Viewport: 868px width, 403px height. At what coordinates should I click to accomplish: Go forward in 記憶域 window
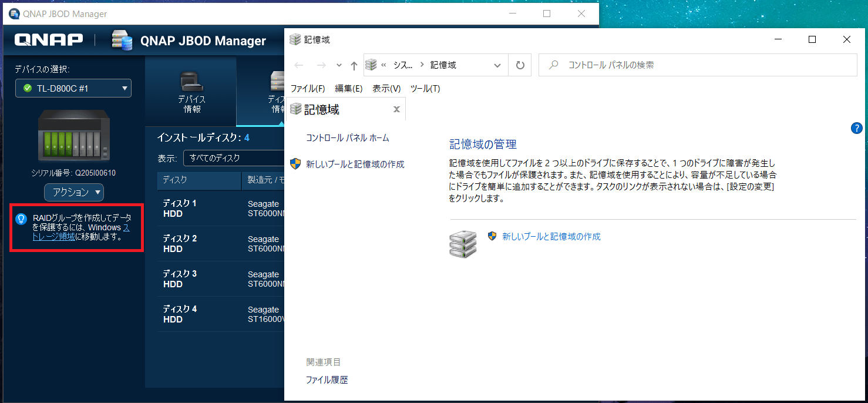coord(321,65)
